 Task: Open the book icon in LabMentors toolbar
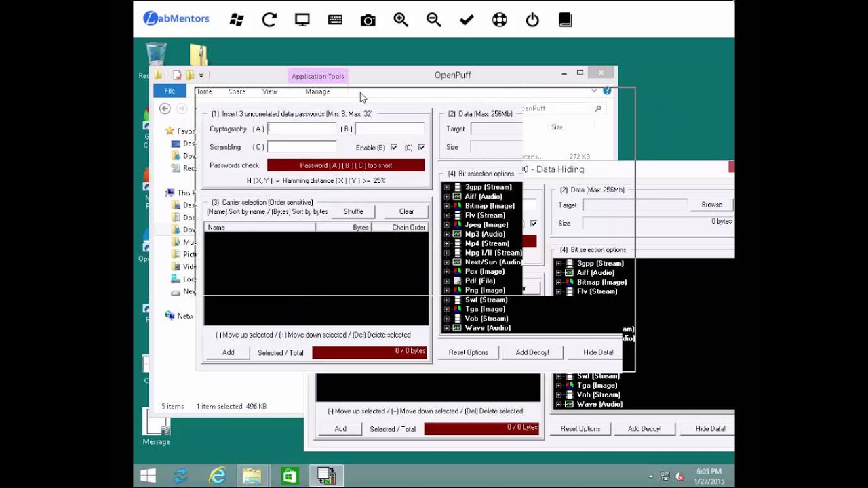pyautogui.click(x=565, y=20)
